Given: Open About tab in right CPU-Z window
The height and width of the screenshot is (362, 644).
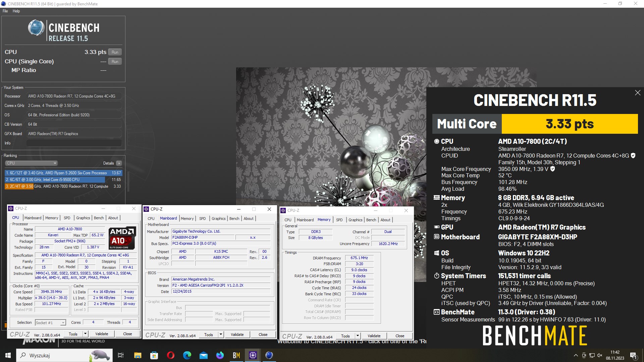Looking at the screenshot, I should click(x=385, y=220).
